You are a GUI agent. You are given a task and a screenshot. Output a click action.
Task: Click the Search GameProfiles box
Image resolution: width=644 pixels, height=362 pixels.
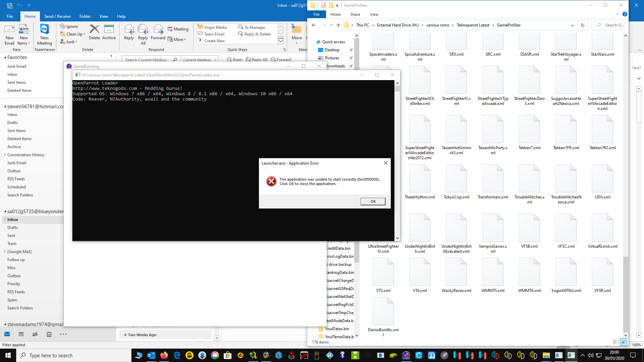[608, 25]
